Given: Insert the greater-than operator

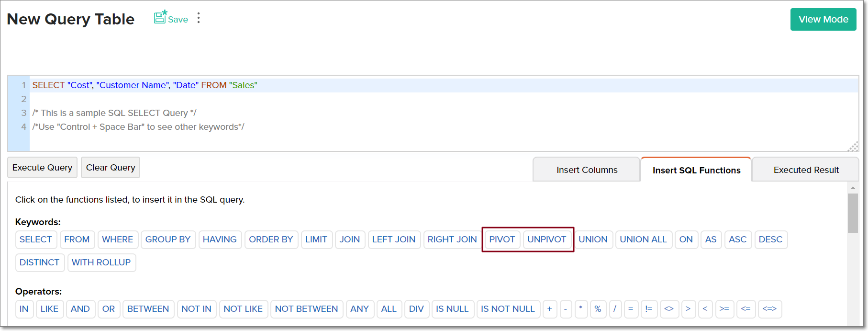Looking at the screenshot, I should tap(689, 309).
